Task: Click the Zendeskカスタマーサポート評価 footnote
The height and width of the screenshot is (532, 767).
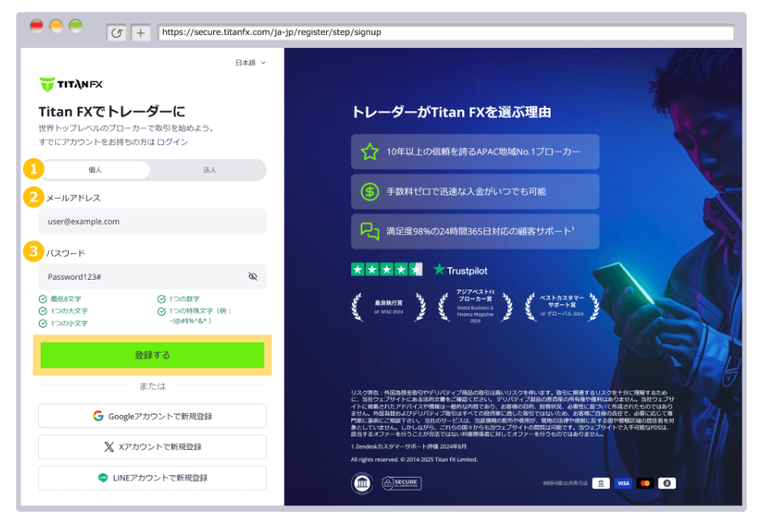Action: pos(409,446)
